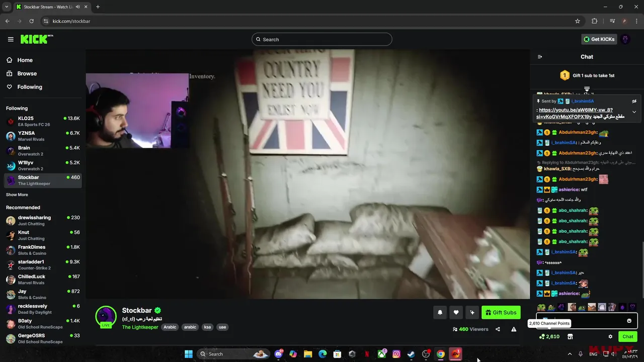The height and width of the screenshot is (362, 644).
Task: Open FrankDimes recommended channel
Action: coord(43,250)
